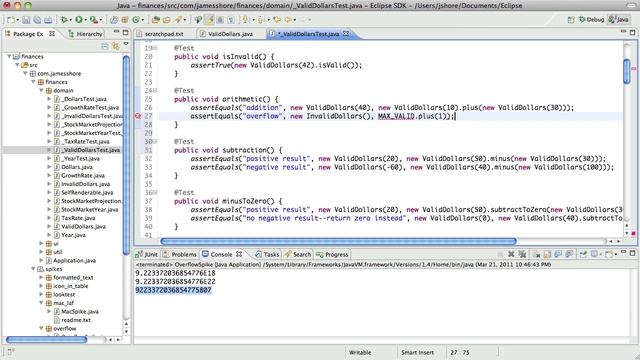Image resolution: width=640 pixels, height=360 pixels.
Task: Expand the util package node
Action: [41, 252]
